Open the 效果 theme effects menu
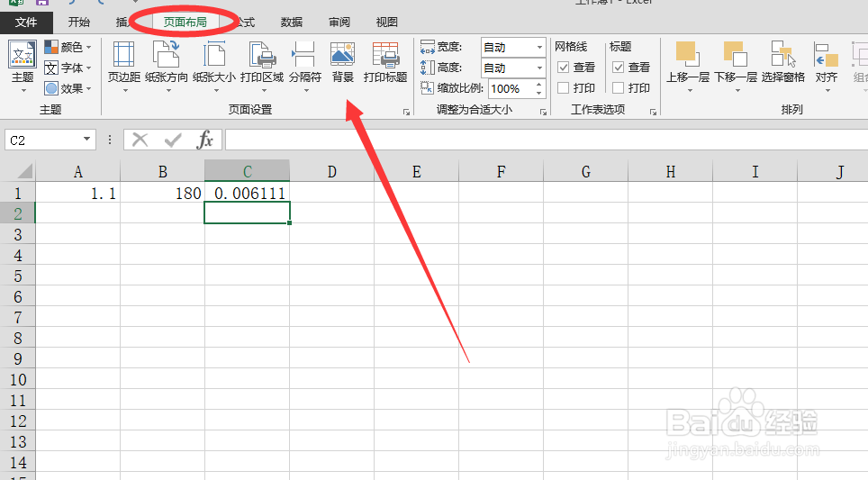Image resolution: width=868 pixels, height=480 pixels. (x=68, y=88)
